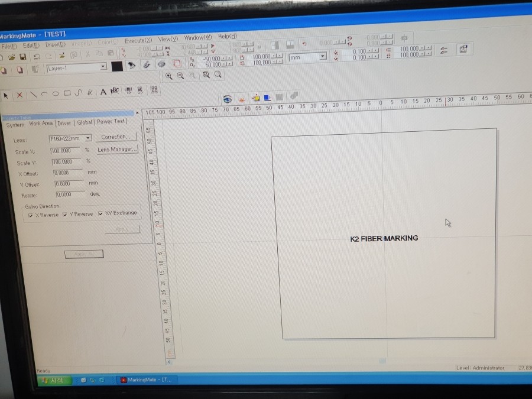Open the mm units dropdown
Viewport: 532px width, 399px height.
[323, 57]
